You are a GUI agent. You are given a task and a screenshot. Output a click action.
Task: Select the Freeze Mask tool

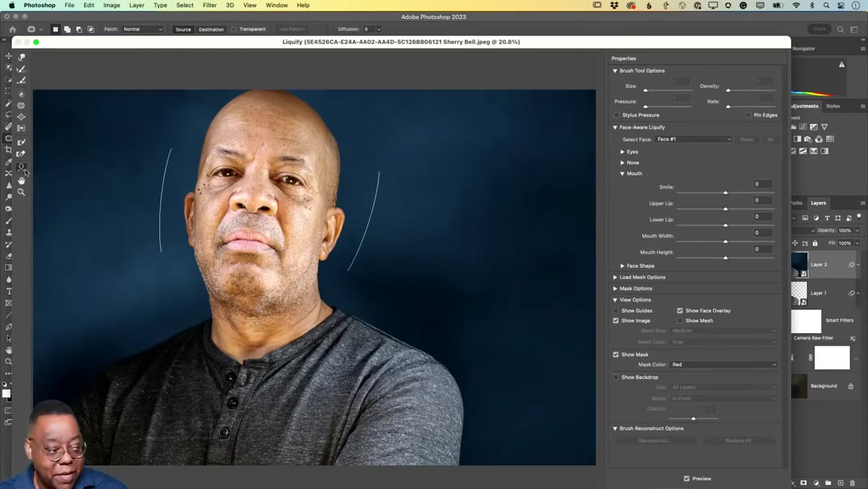[x=21, y=143]
